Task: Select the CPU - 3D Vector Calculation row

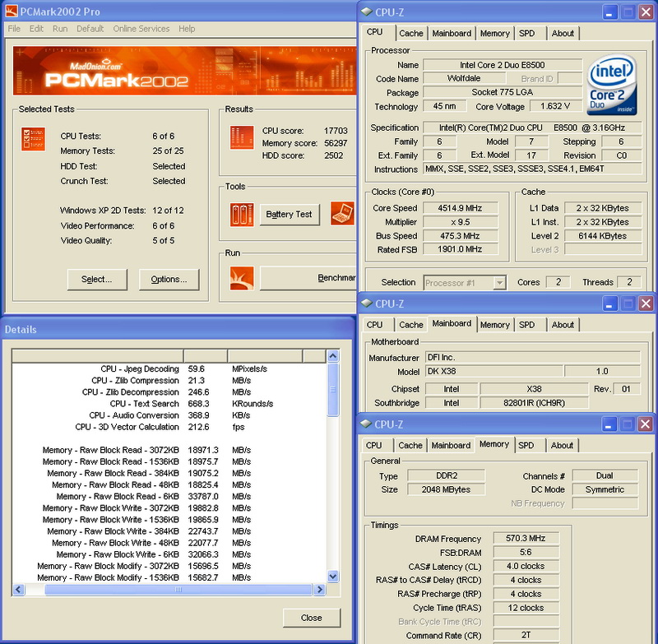Action: [x=169, y=427]
